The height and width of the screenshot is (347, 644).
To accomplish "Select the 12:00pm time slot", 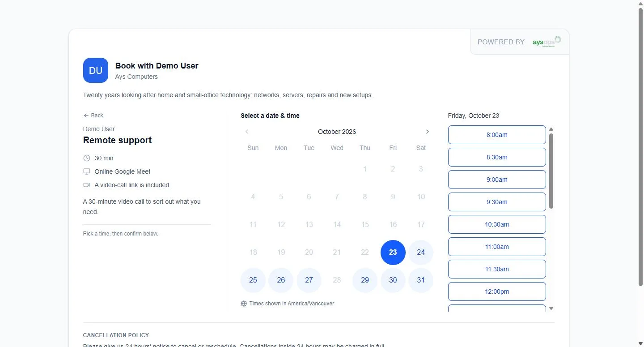I will (497, 291).
